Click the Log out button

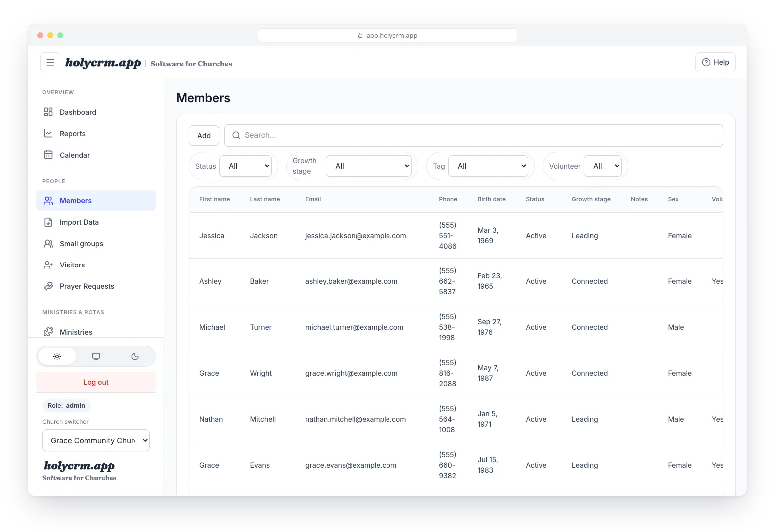(96, 382)
